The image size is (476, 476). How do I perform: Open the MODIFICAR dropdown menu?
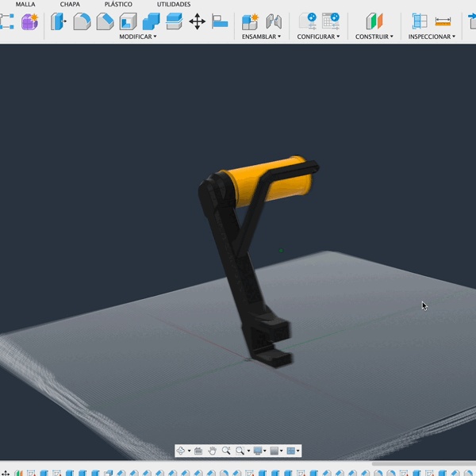click(x=138, y=36)
